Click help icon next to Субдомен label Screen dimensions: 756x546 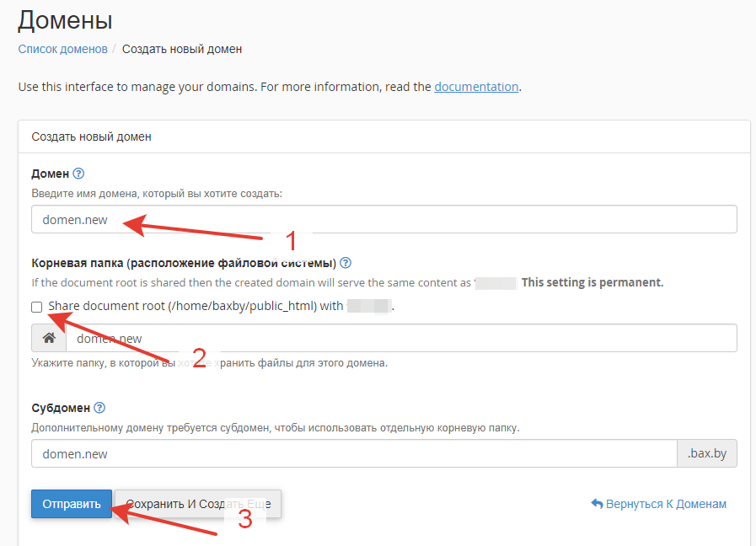pos(99,408)
